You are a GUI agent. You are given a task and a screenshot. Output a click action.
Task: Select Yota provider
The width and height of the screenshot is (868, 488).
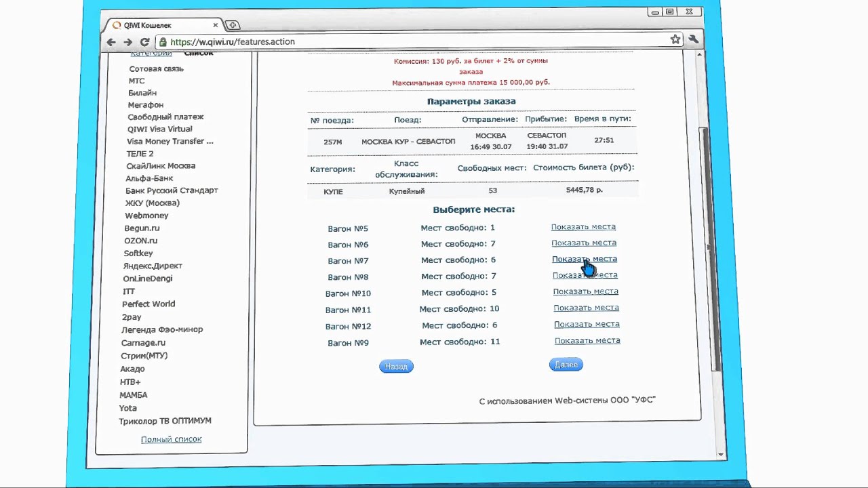point(128,408)
